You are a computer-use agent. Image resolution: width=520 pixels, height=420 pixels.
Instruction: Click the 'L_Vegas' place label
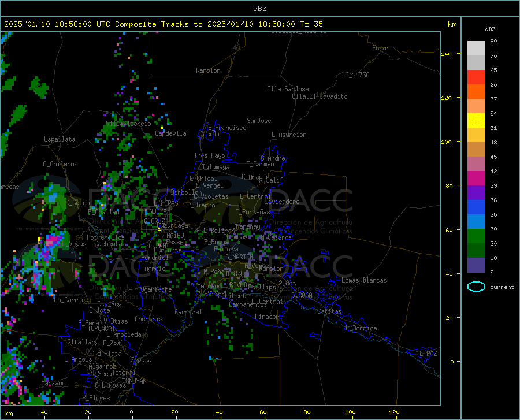[x=74, y=244]
